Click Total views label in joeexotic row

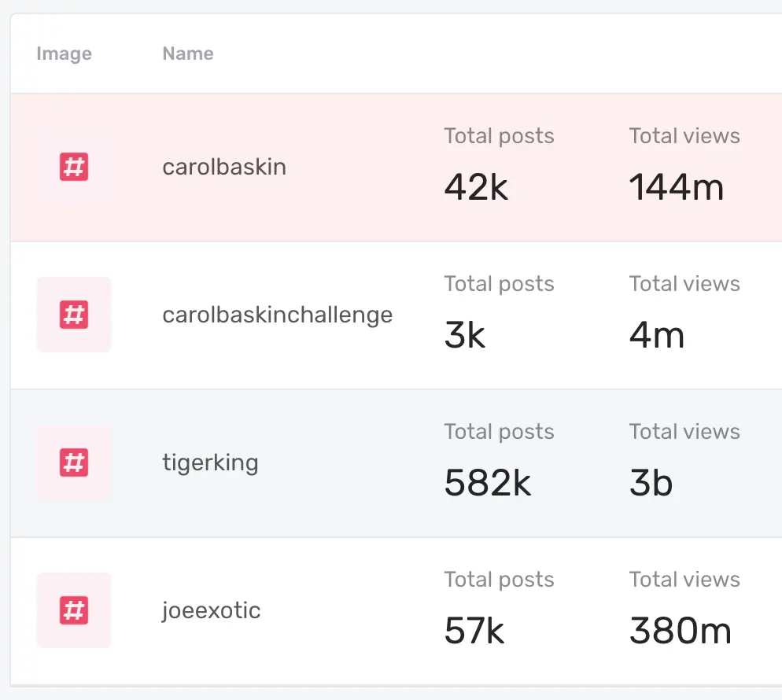tap(684, 580)
